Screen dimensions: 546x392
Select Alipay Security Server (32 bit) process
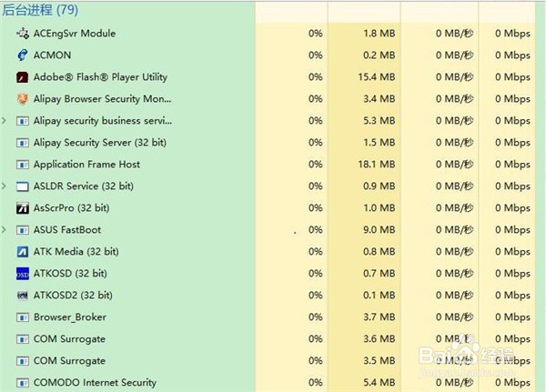pyautogui.click(x=100, y=143)
